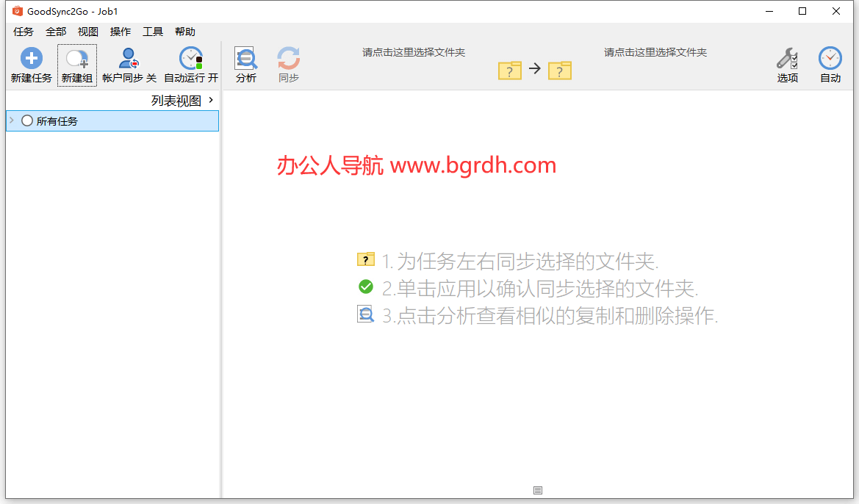859x504 pixels.
Task: Click the sync direction arrow between folders
Action: (x=534, y=68)
